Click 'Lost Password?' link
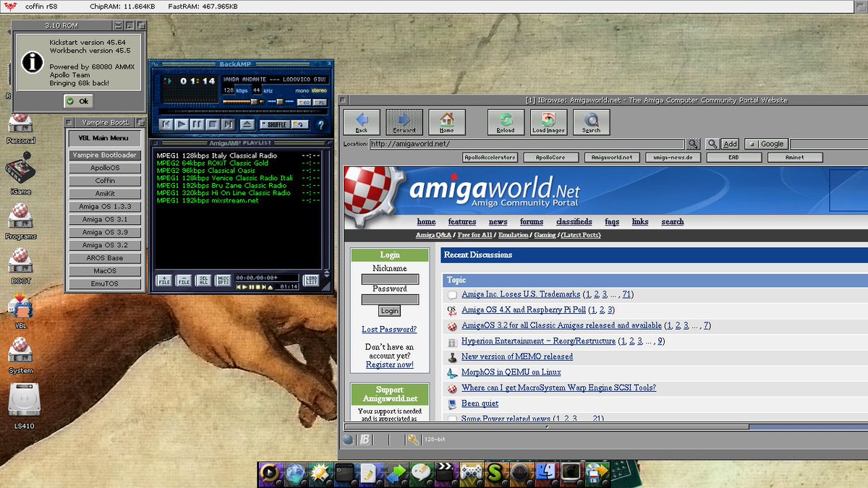This screenshot has height=488, width=868. [x=389, y=330]
